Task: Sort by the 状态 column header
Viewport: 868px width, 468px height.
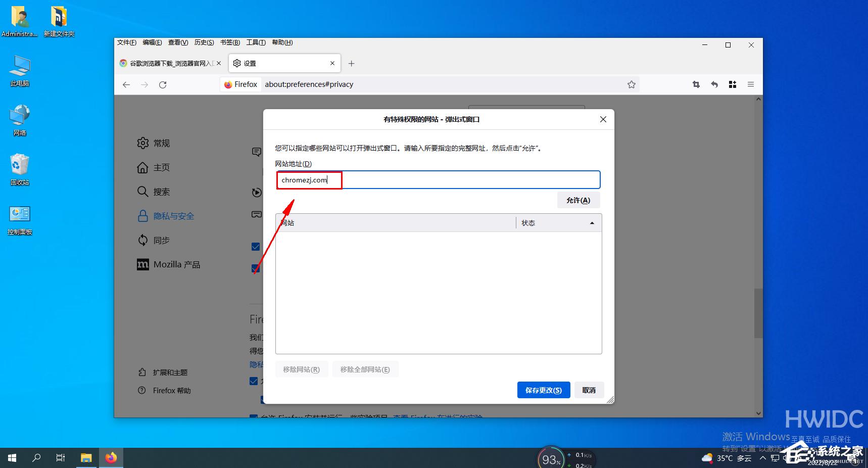Action: click(x=559, y=223)
